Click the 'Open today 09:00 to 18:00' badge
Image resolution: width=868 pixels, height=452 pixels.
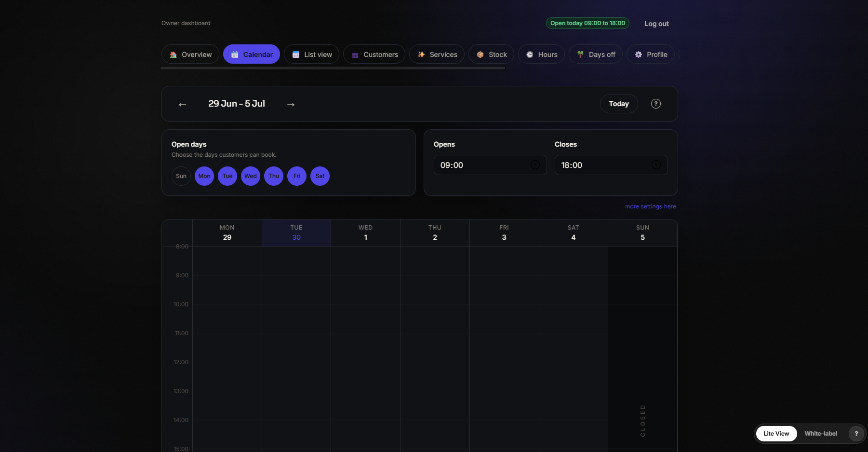click(x=588, y=23)
